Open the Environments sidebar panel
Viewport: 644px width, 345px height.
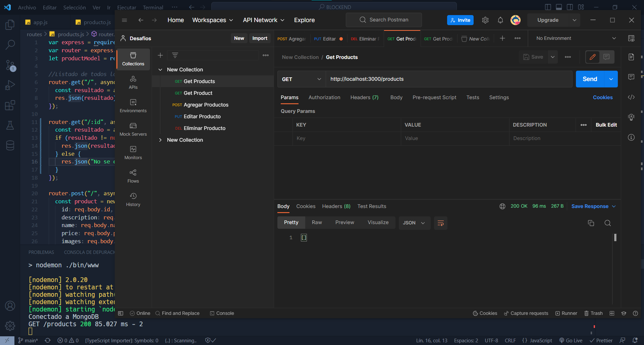click(133, 106)
